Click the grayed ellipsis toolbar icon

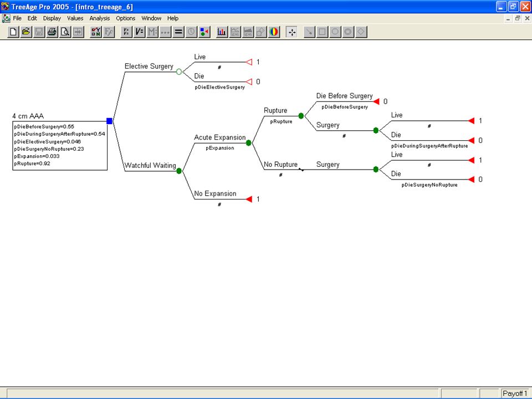(x=165, y=32)
